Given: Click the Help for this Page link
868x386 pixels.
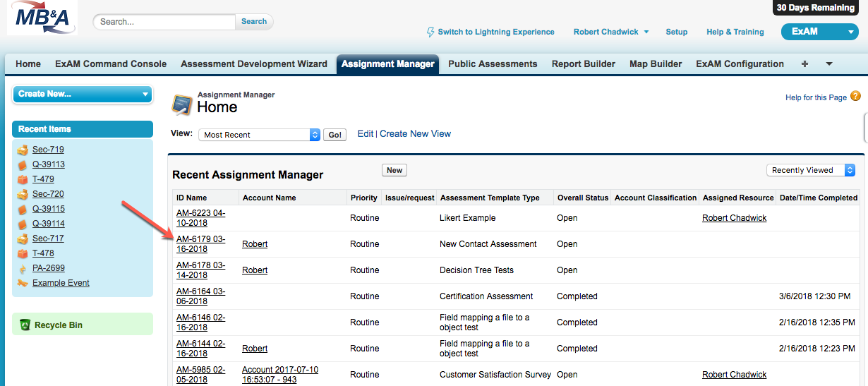Looking at the screenshot, I should [816, 97].
